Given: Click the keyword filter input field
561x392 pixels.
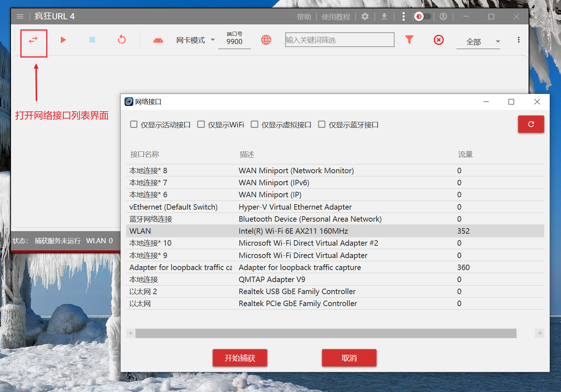Looking at the screenshot, I should pyautogui.click(x=340, y=40).
